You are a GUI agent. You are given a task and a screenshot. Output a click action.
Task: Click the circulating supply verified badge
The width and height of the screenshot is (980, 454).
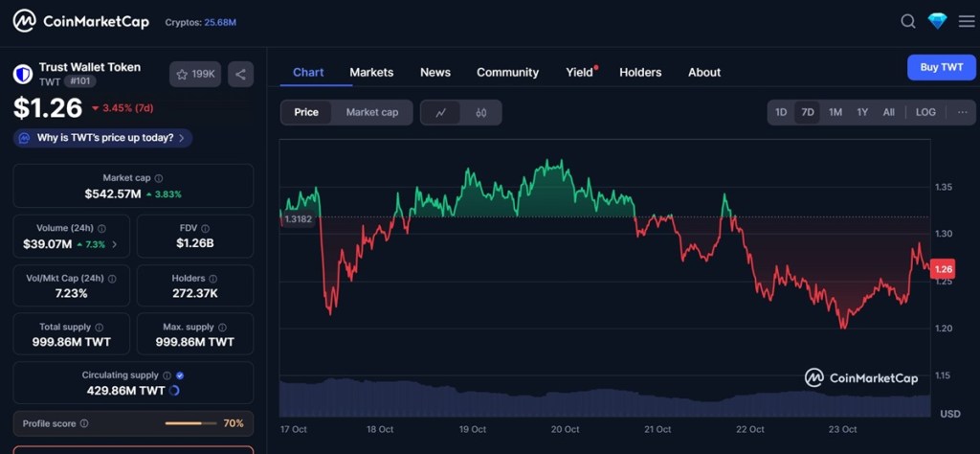coord(180,375)
